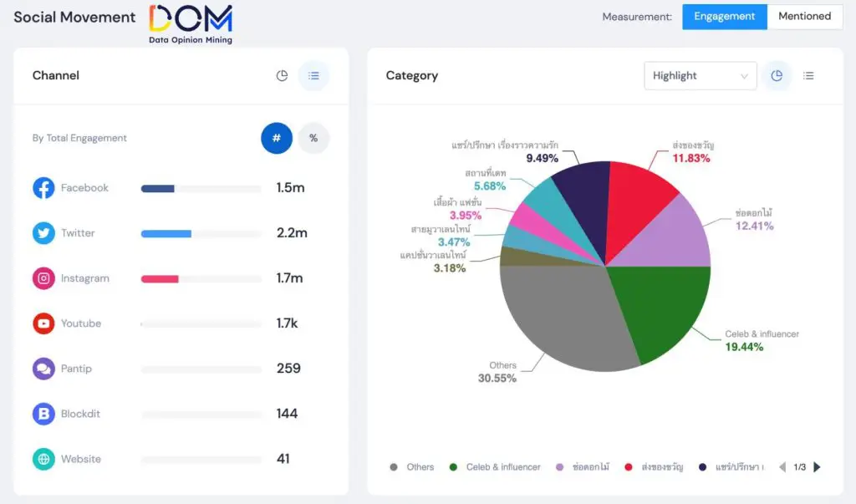
Task: Show channel values as percent (%)
Action: 313,138
